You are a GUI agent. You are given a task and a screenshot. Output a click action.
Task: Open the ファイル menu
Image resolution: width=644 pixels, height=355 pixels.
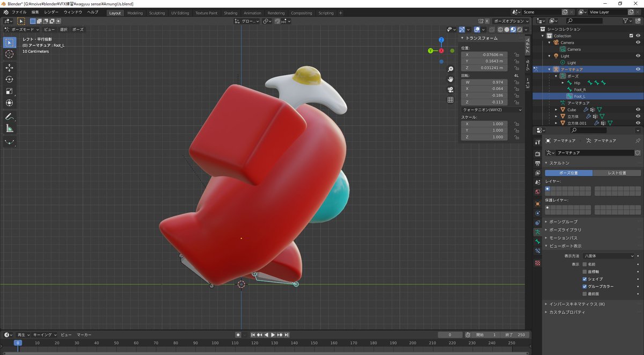click(19, 12)
